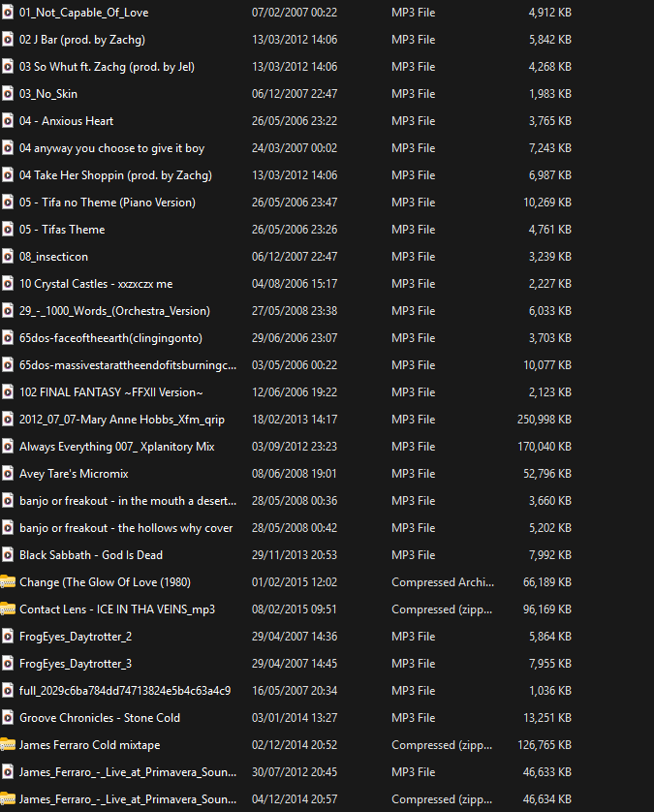Select the icon of 04 Take Her Shoppin

(x=8, y=175)
